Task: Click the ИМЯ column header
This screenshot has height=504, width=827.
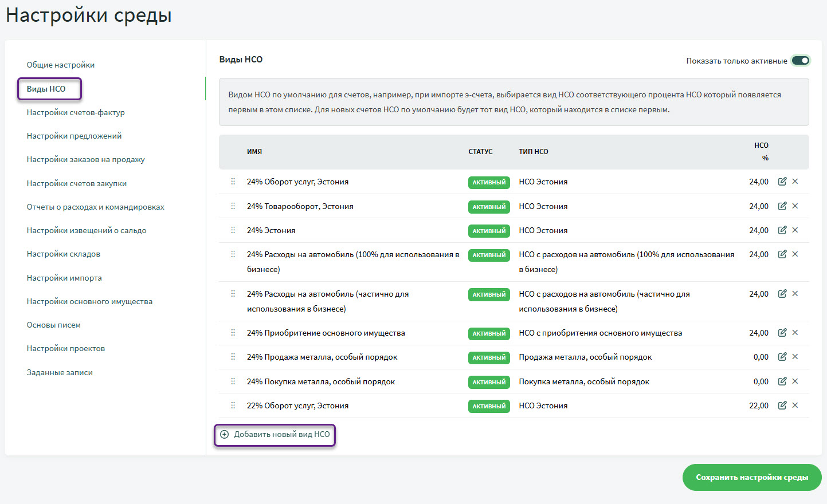Action: click(x=254, y=152)
